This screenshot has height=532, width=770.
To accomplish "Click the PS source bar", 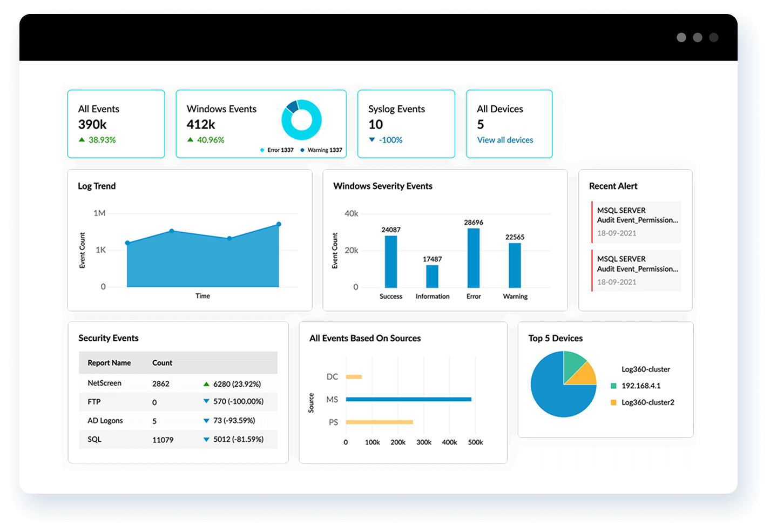I will pyautogui.click(x=380, y=422).
